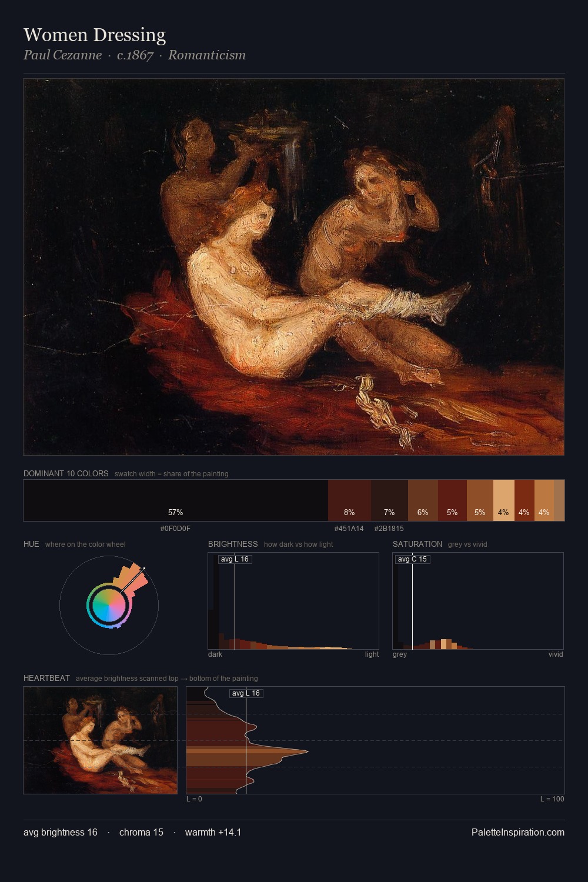Pick the dark red 5% swatch
The width and height of the screenshot is (588, 882).
[452, 500]
